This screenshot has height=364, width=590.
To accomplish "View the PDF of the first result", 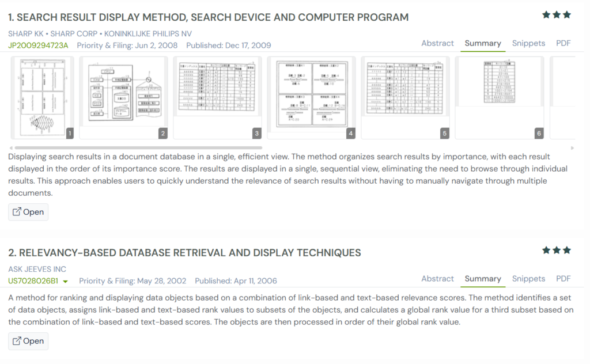I will (x=563, y=43).
